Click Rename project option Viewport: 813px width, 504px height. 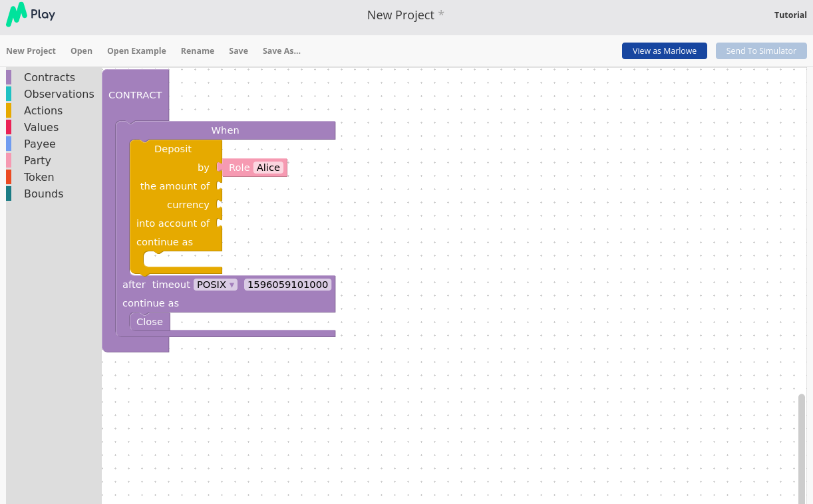(x=198, y=51)
